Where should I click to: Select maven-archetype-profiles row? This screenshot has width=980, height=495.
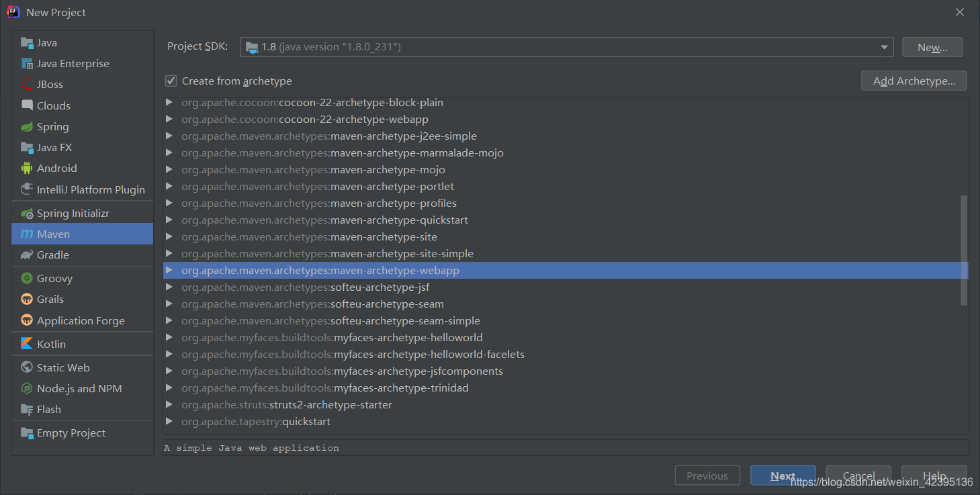click(566, 204)
